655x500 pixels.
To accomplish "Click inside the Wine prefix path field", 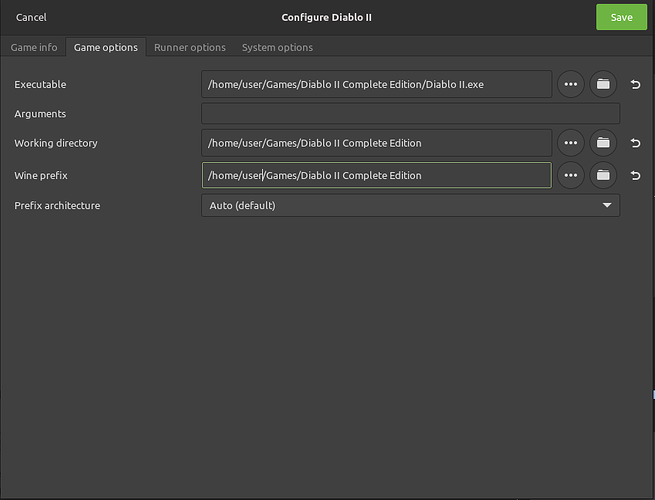I will click(376, 175).
